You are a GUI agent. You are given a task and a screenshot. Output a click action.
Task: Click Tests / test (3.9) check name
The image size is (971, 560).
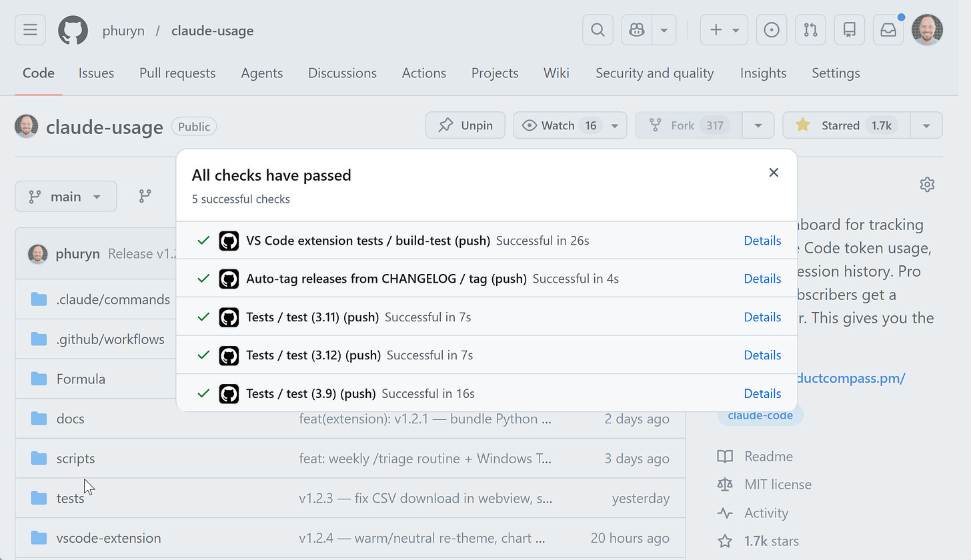click(311, 394)
